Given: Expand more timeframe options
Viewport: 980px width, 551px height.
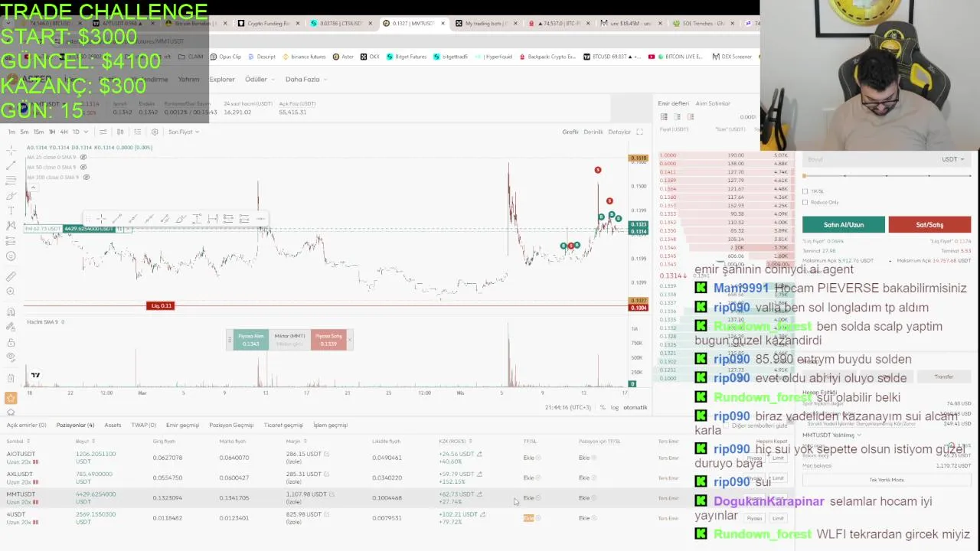Looking at the screenshot, I should (87, 132).
